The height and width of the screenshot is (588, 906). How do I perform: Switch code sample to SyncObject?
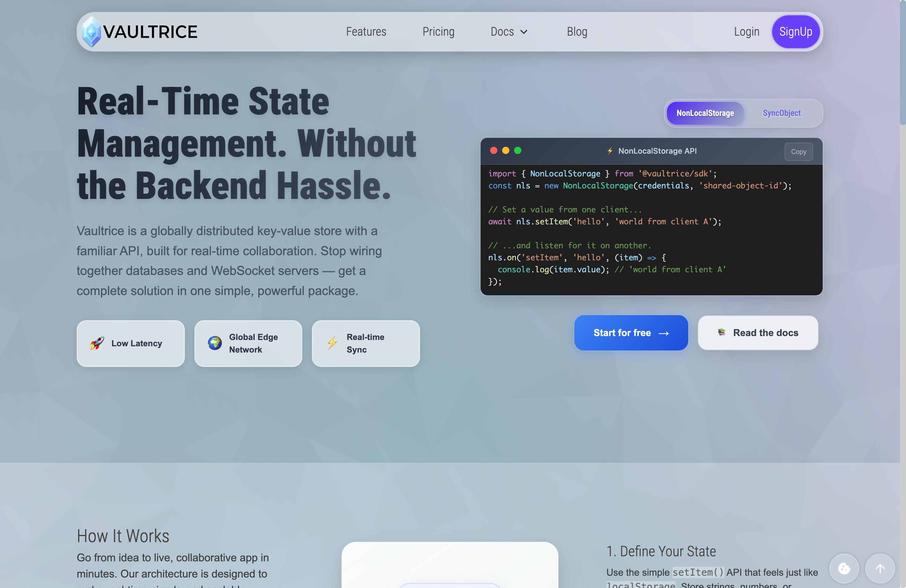pyautogui.click(x=782, y=114)
